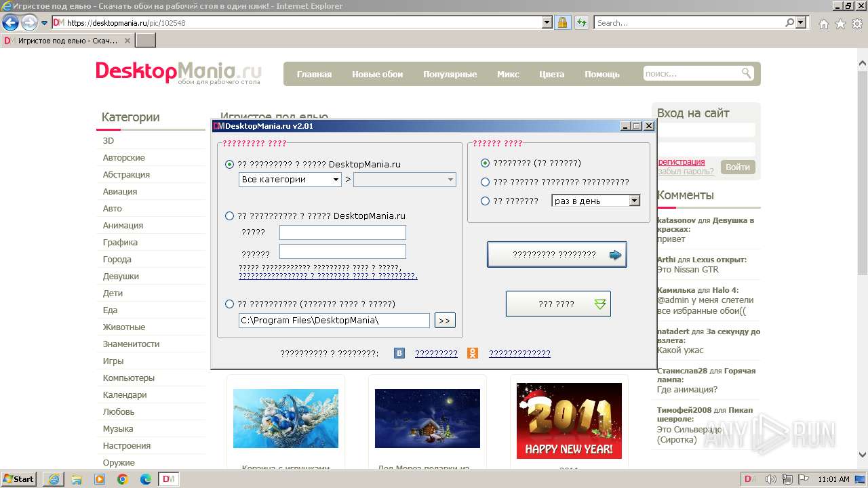
Task: Click the site search magnifier icon
Action: (x=747, y=73)
